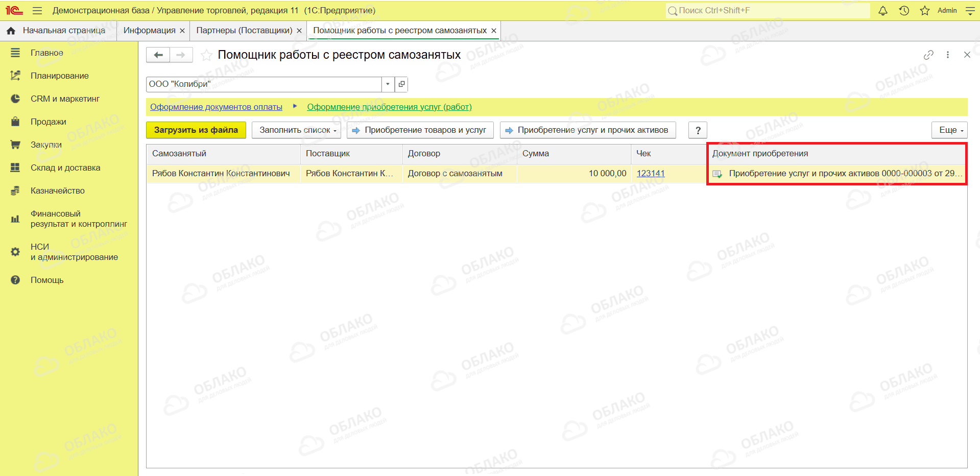Click organization field ООО "Колибри"
This screenshot has width=980, height=476.
(x=264, y=84)
